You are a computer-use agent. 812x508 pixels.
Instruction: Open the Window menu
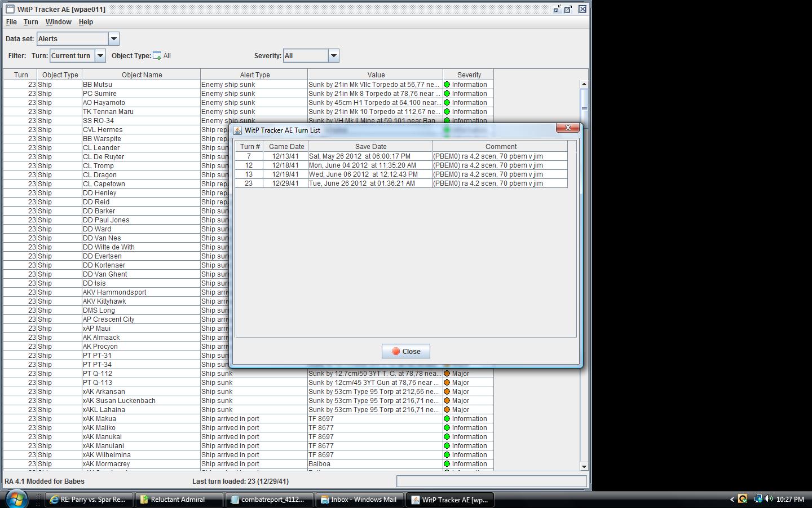tap(59, 22)
